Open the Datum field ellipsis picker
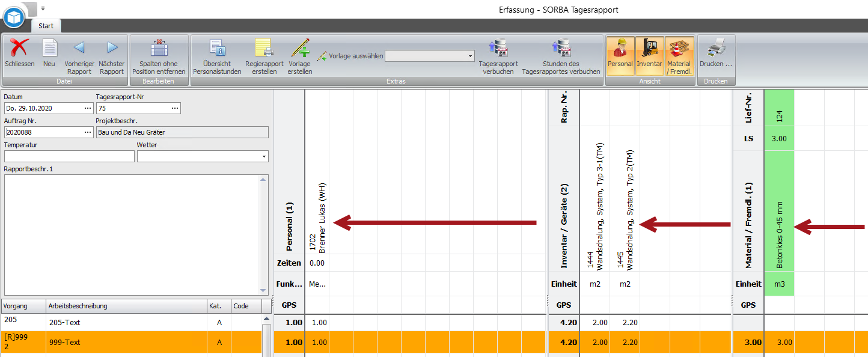The image size is (868, 357). 88,108
